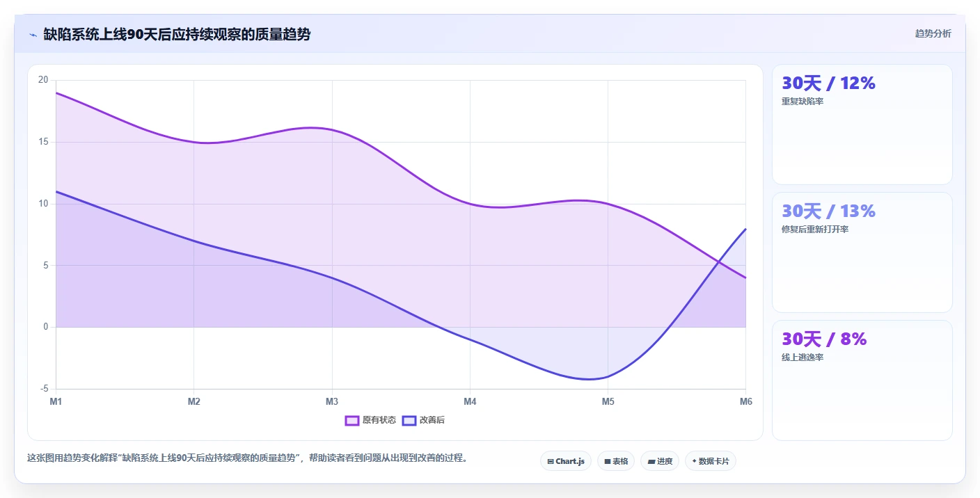Click the M6 x-axis label
This screenshot has height=498, width=980.
coord(745,401)
